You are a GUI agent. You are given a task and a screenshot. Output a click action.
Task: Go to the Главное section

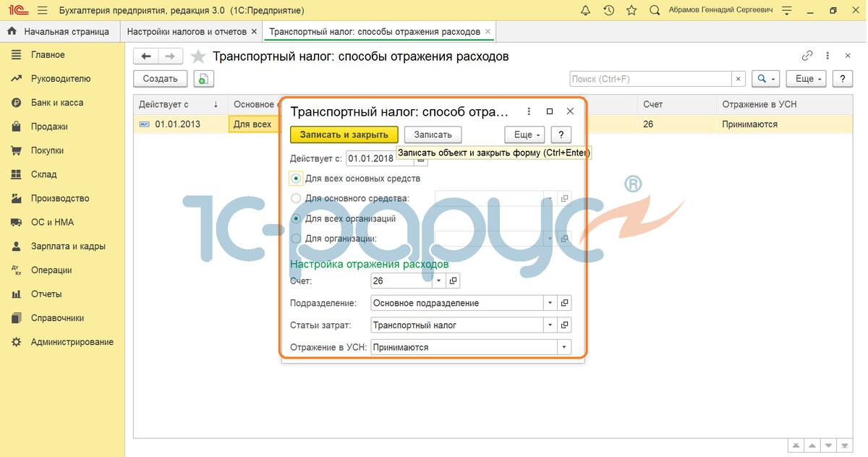[48, 55]
